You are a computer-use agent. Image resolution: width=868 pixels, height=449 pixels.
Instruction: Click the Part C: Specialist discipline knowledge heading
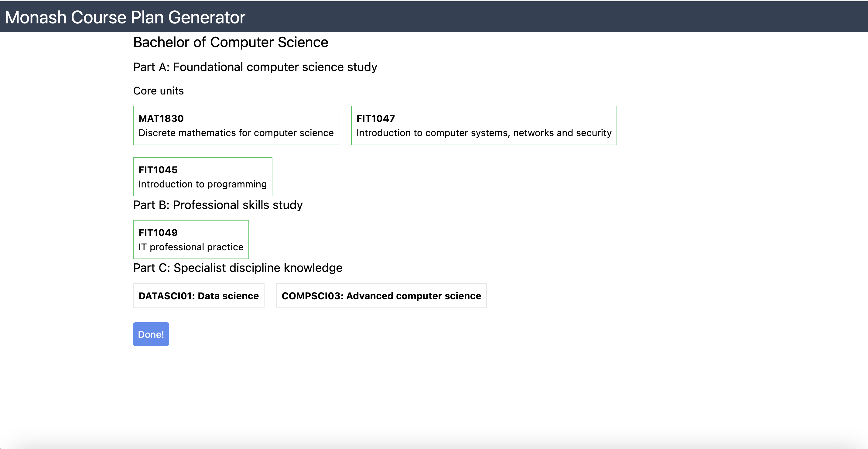coord(238,268)
